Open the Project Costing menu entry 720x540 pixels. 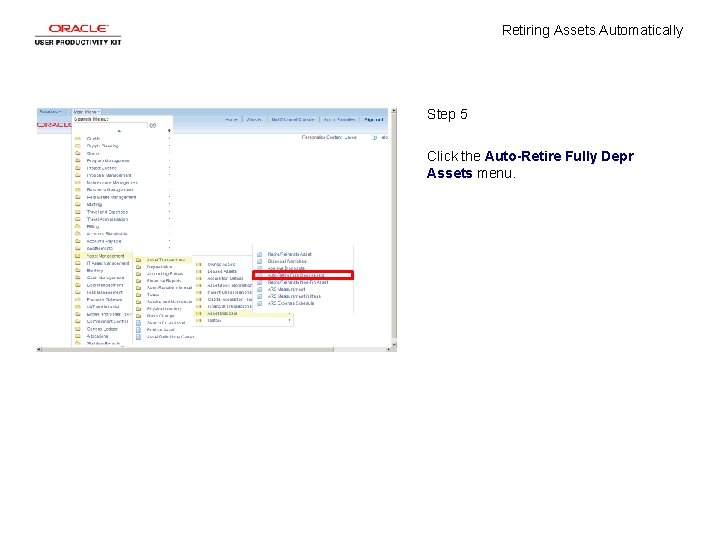(x=101, y=168)
